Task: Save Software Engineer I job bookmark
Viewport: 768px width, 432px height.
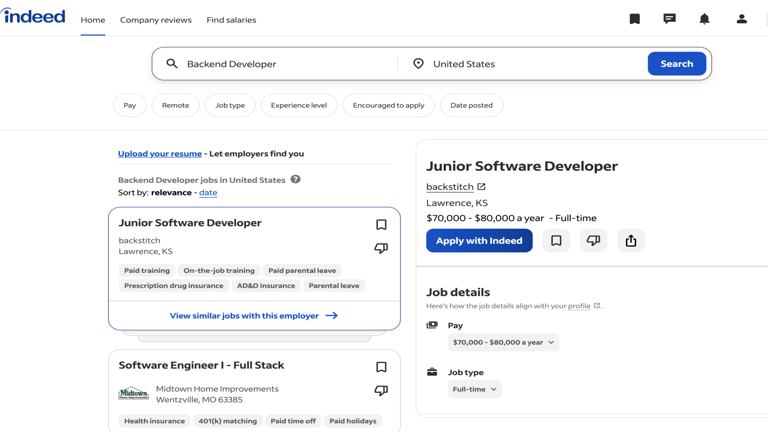Action: (381, 367)
